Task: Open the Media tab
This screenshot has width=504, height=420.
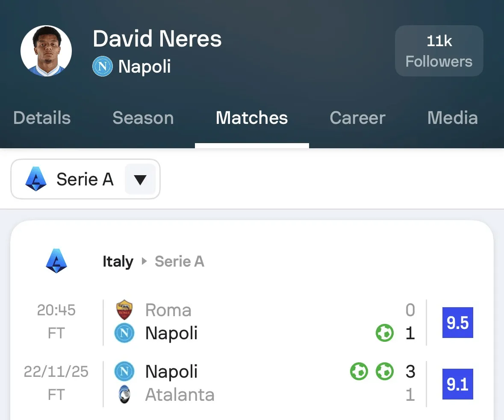Action: [452, 118]
